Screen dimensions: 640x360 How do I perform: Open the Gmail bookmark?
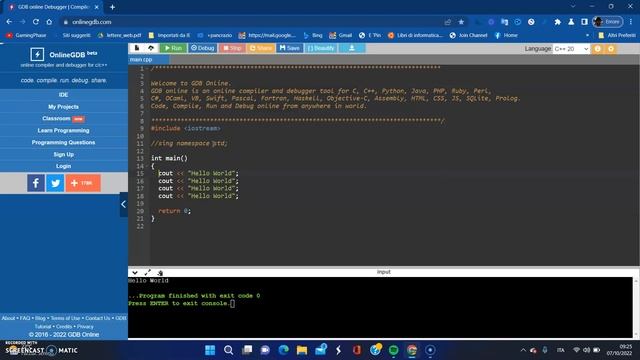point(341,36)
